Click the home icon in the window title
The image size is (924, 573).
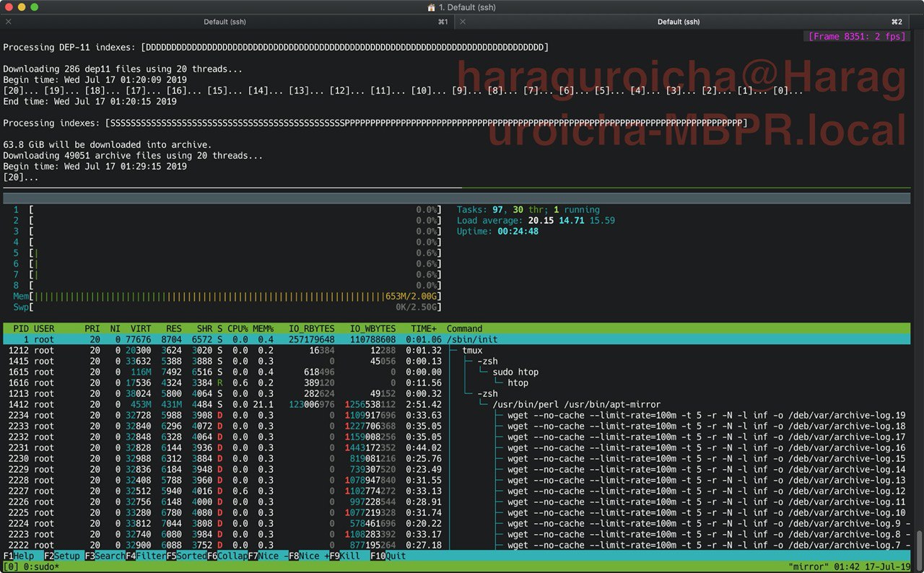432,7
